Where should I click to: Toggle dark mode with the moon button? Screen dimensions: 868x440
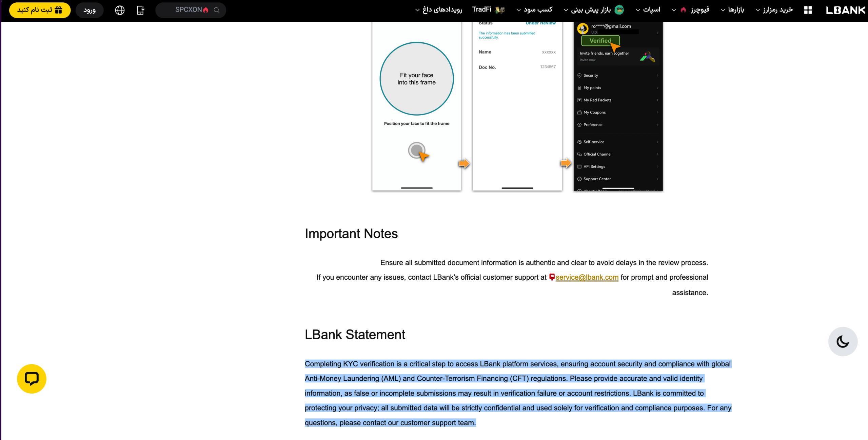click(x=843, y=341)
